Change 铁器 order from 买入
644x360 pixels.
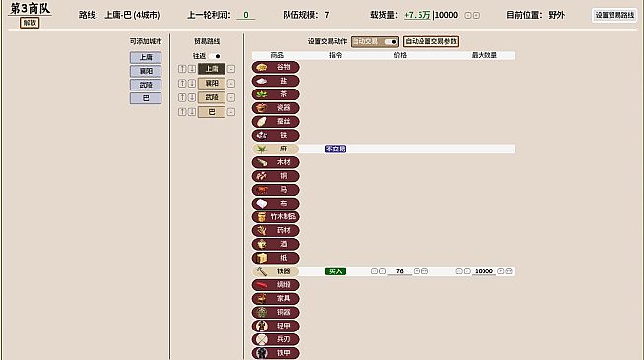coord(335,271)
